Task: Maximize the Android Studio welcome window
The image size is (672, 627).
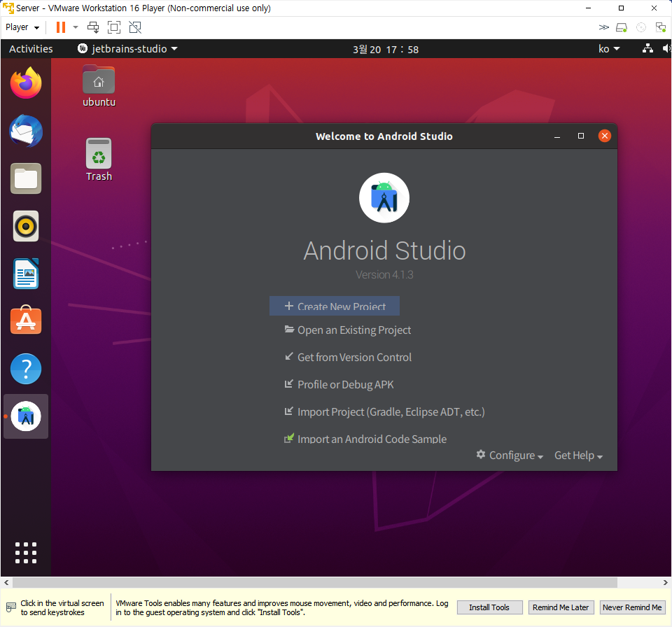Action: click(581, 136)
